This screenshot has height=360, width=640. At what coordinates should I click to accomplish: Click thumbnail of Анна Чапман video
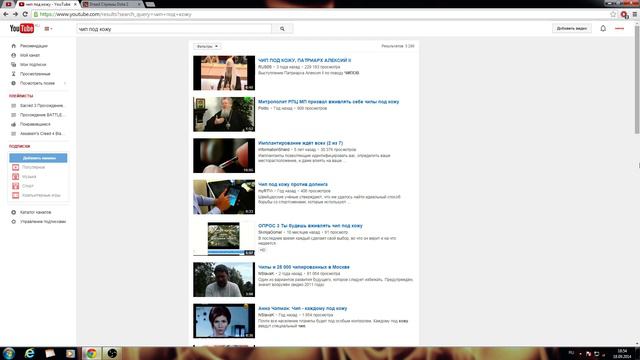point(224,321)
